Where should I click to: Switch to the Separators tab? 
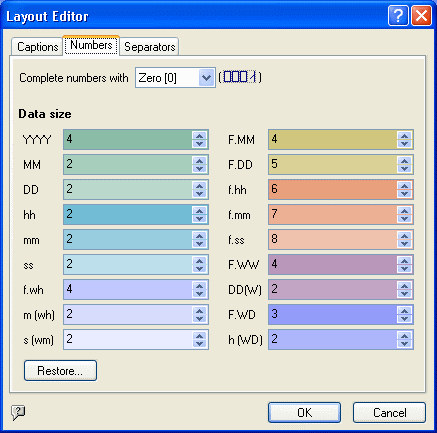[149, 47]
